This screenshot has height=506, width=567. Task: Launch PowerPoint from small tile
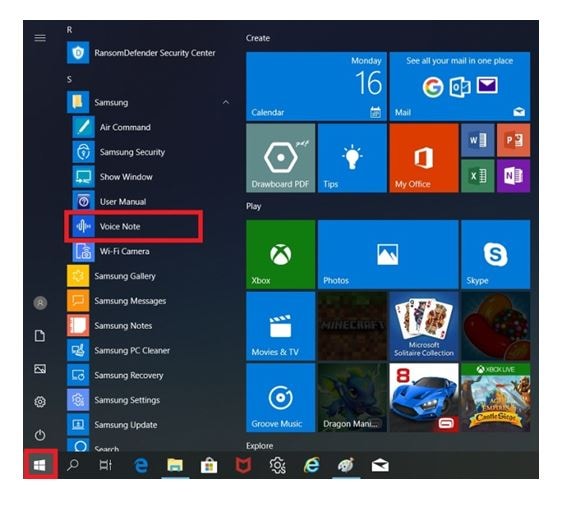pyautogui.click(x=513, y=140)
